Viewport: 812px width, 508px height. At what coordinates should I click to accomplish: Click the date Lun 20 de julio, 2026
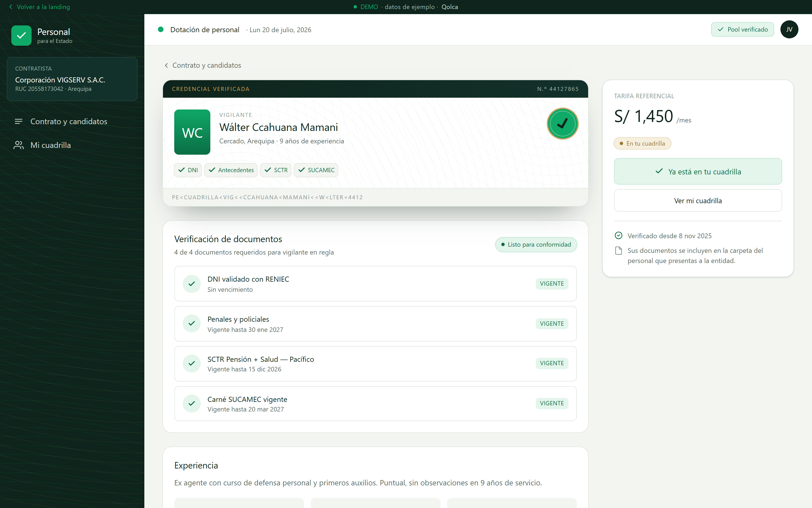click(281, 30)
